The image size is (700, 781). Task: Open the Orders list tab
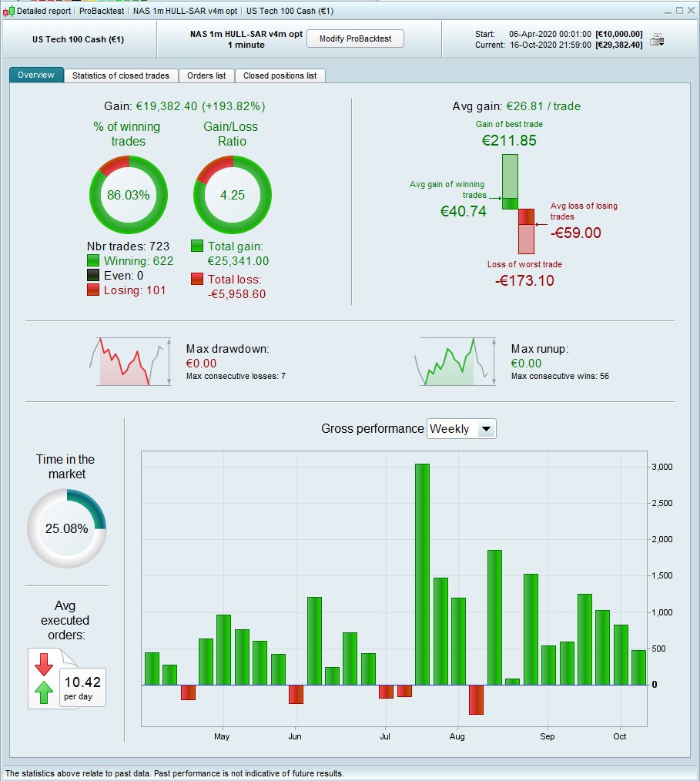(206, 75)
